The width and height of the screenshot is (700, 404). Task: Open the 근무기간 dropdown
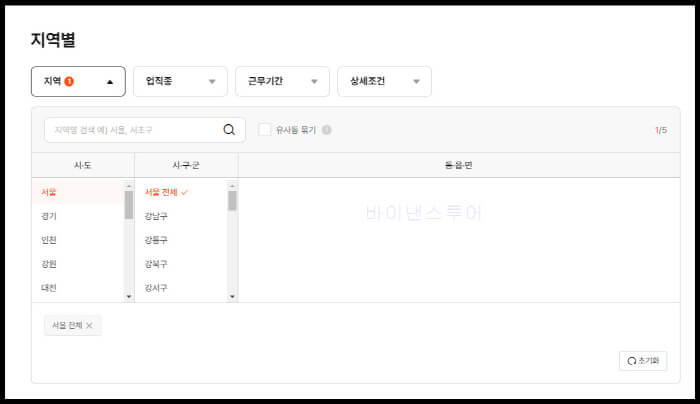(282, 81)
